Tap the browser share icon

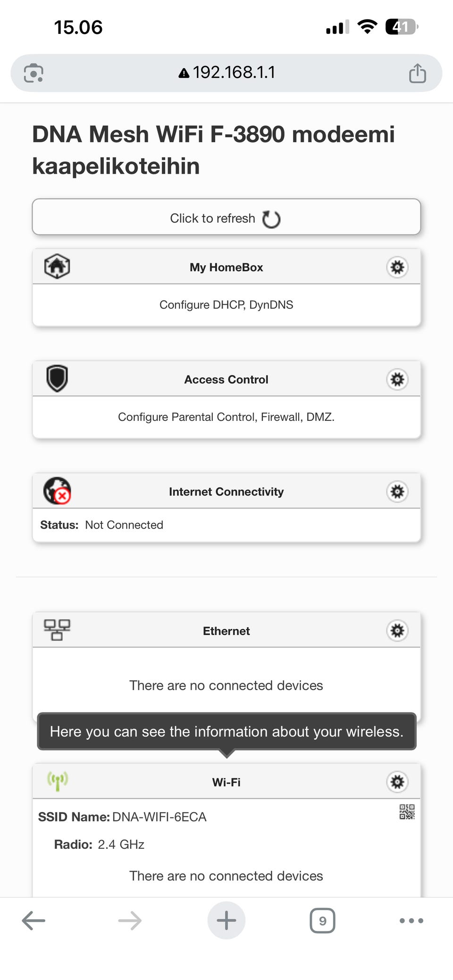(417, 73)
